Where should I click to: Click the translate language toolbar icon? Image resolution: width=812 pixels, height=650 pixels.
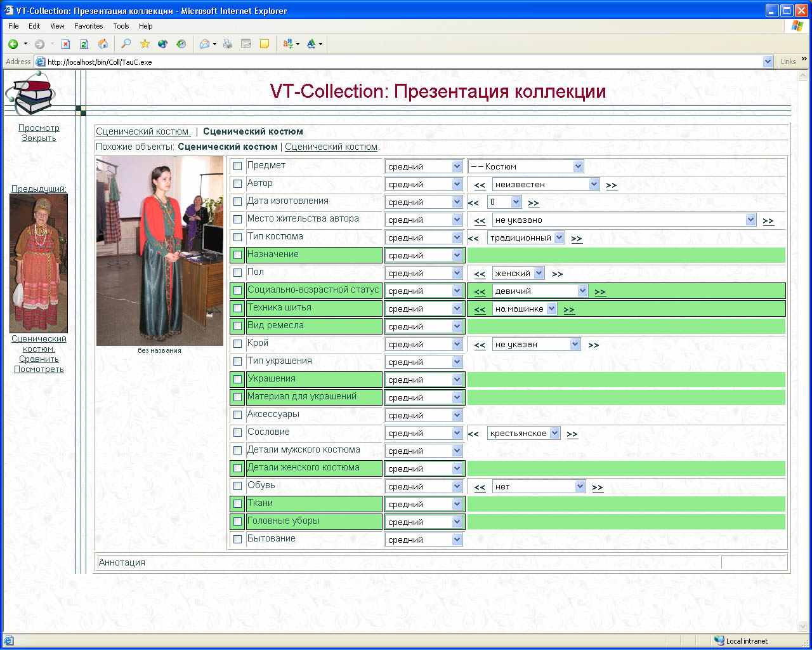tap(288, 44)
